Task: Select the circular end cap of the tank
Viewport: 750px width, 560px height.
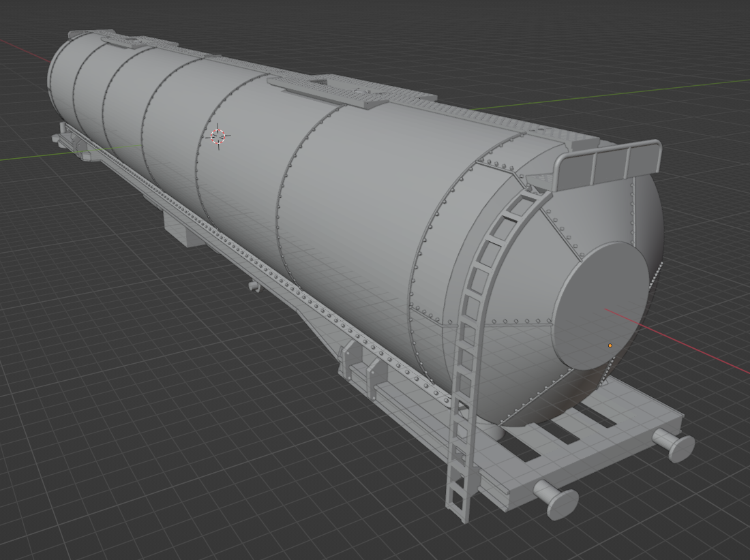Action: pyautogui.click(x=601, y=306)
